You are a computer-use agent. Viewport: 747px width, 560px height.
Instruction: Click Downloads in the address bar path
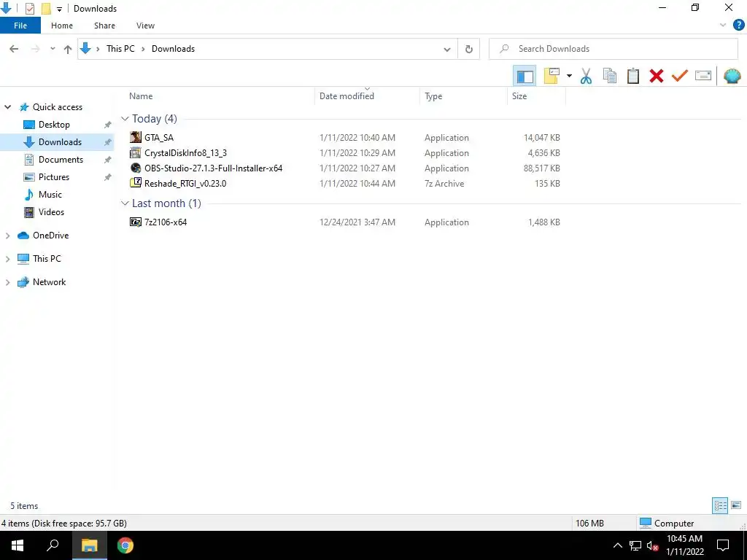click(173, 49)
